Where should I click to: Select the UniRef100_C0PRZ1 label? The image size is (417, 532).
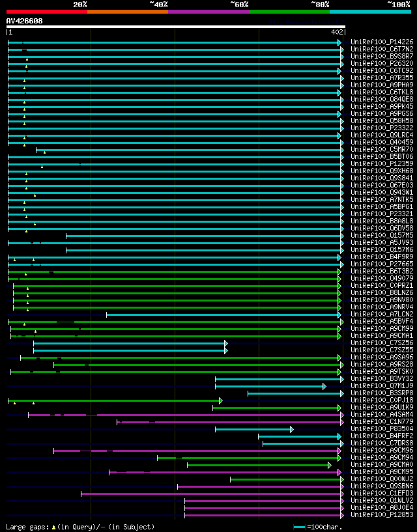click(382, 286)
